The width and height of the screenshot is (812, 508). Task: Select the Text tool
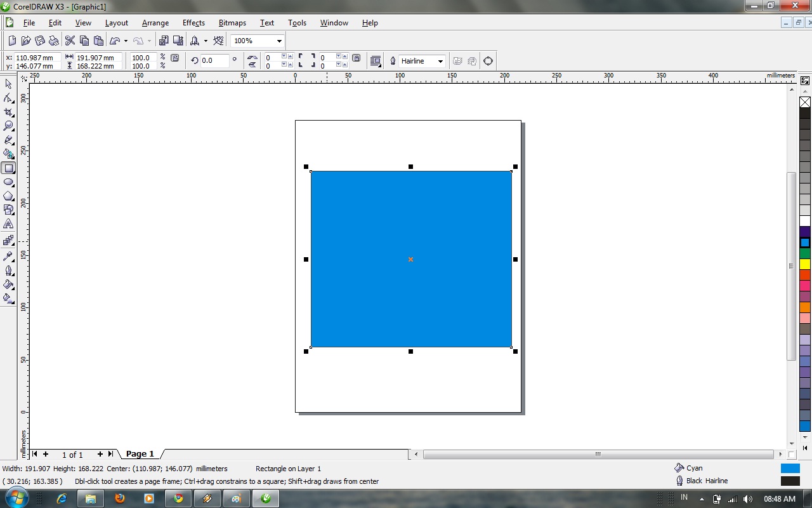(x=9, y=225)
